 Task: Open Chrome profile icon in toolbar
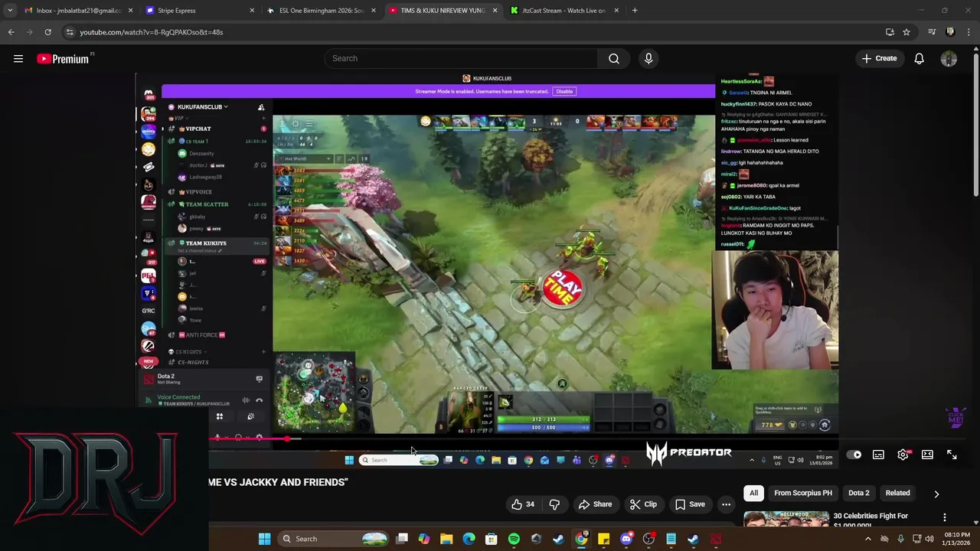click(950, 32)
